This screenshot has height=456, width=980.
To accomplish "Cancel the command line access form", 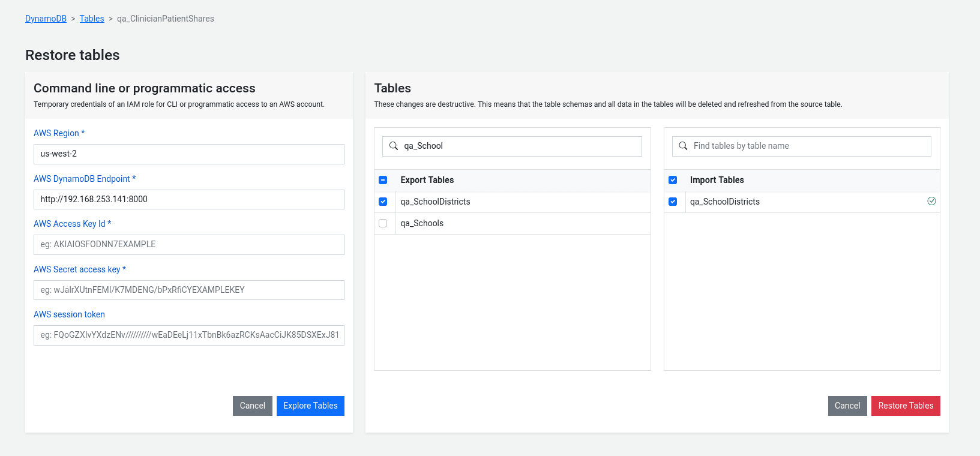I will click(252, 406).
